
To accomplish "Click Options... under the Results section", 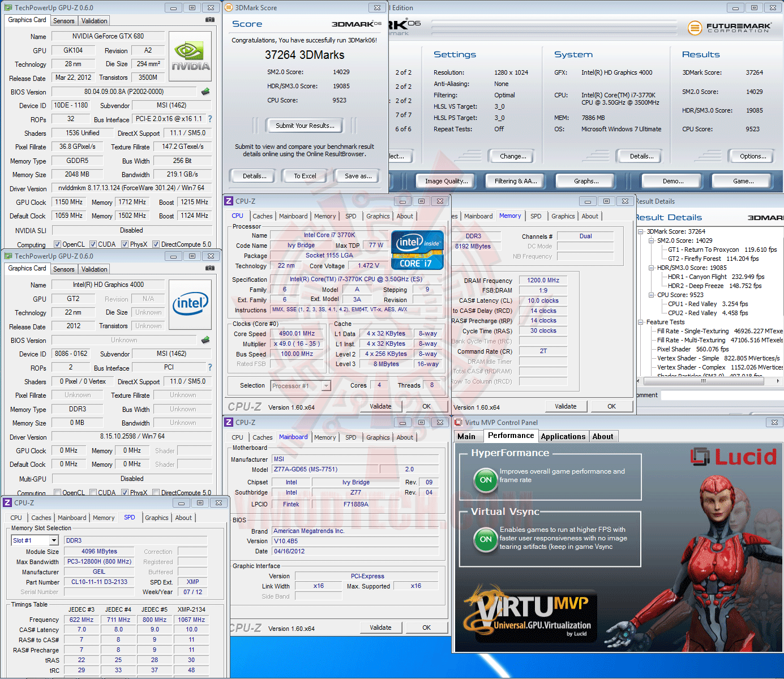I will [x=753, y=156].
